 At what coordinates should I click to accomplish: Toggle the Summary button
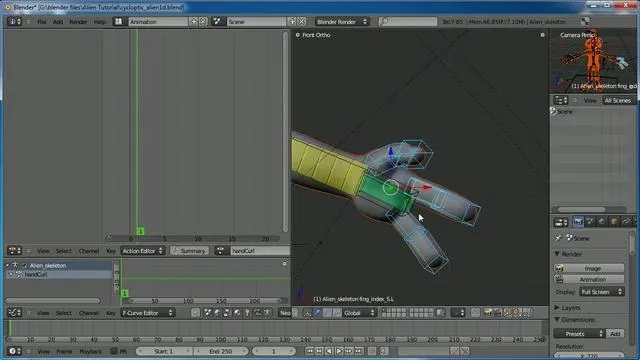coord(189,251)
